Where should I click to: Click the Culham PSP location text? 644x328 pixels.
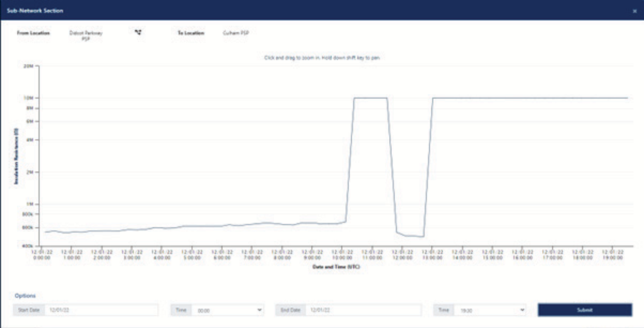(236, 33)
